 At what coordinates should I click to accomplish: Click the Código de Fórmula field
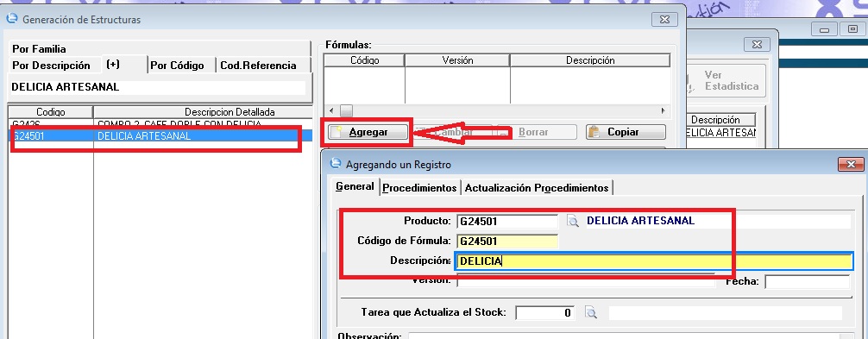pos(507,242)
